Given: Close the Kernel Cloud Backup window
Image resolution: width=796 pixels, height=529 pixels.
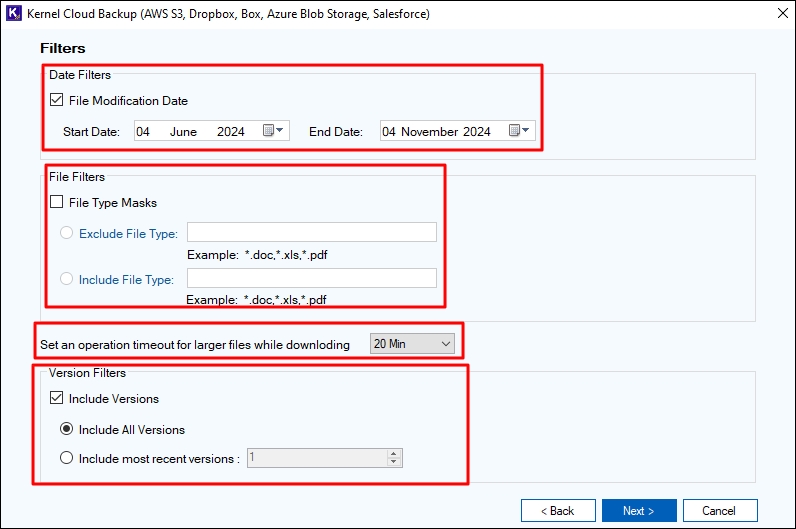Looking at the screenshot, I should pos(783,14).
